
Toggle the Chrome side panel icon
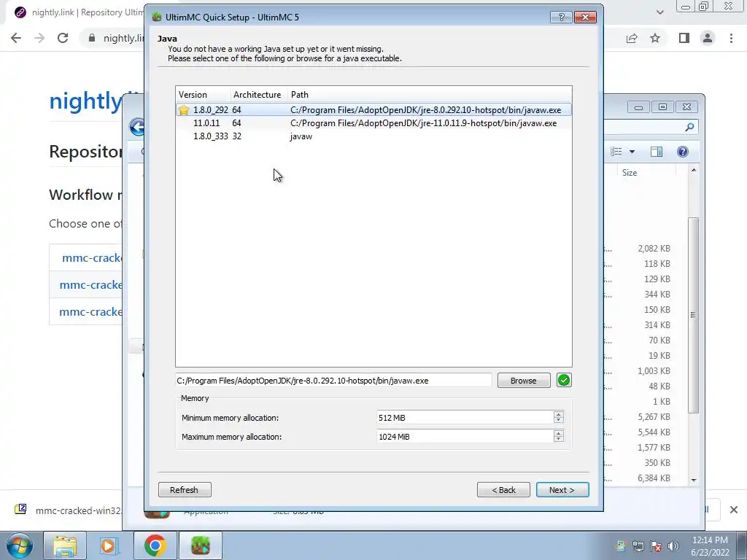point(684,38)
